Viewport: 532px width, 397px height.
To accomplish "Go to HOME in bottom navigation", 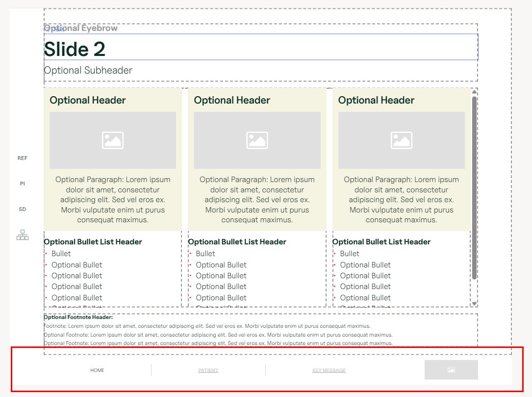I will click(97, 371).
